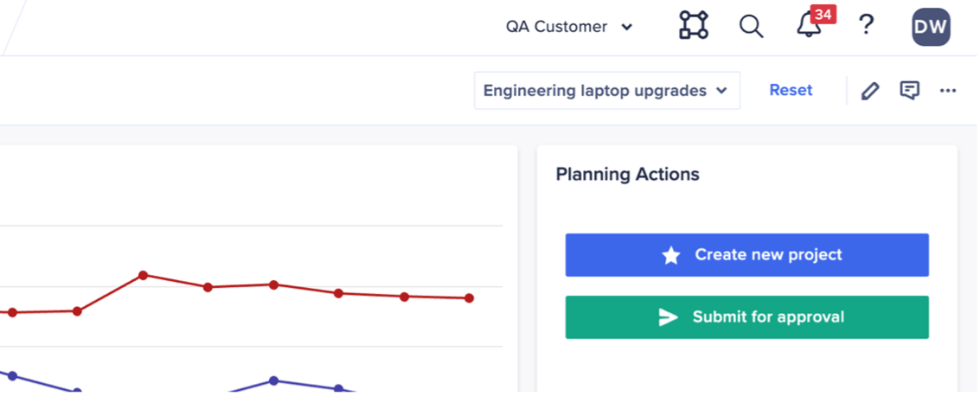Click the star icon on Create button
The width and height of the screenshot is (980, 396).
point(671,255)
